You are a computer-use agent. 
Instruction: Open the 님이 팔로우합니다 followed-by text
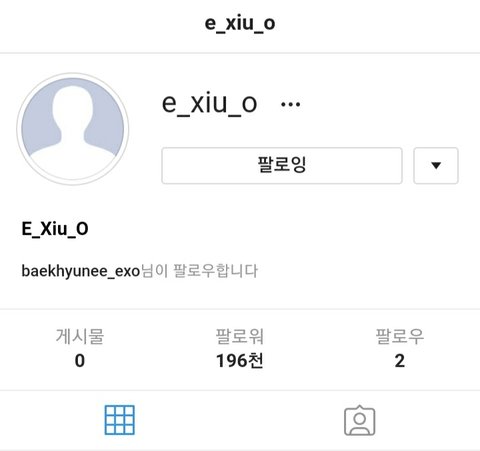click(199, 271)
